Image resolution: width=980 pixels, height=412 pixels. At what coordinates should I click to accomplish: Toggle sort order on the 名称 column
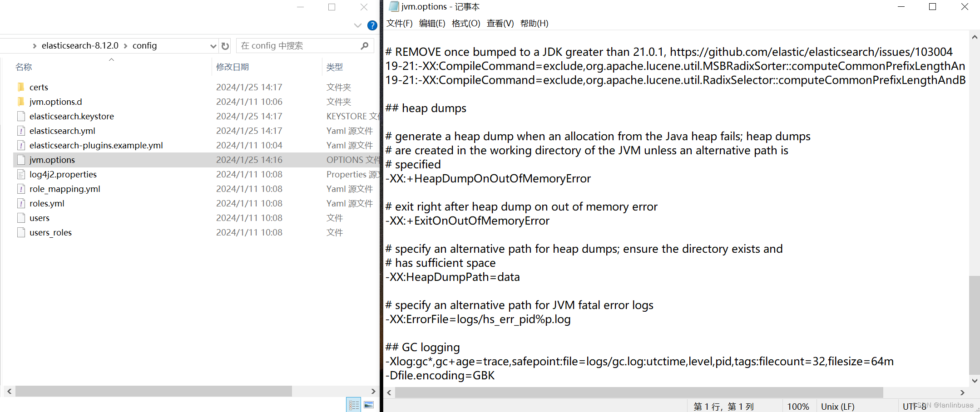(x=23, y=67)
